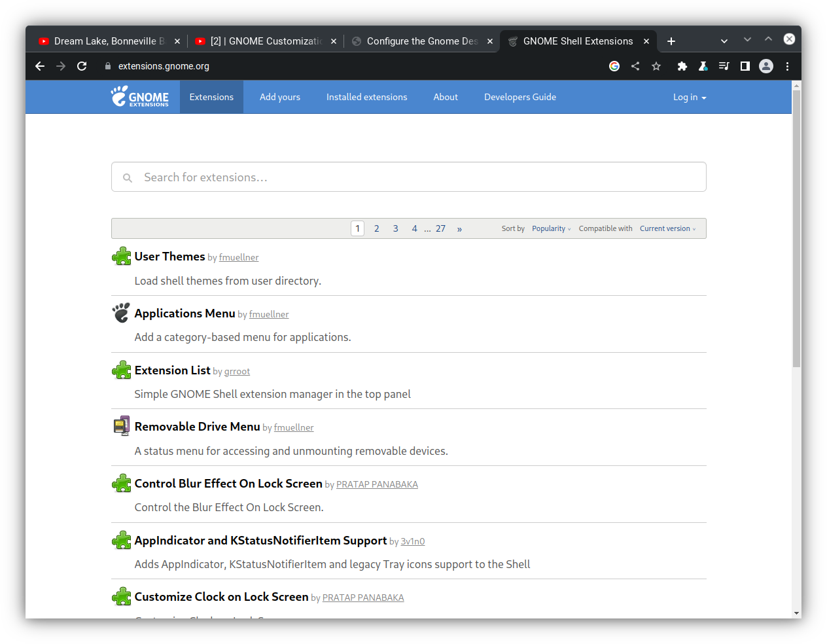
Task: Click the Applications Menu footprint icon
Action: point(122,313)
